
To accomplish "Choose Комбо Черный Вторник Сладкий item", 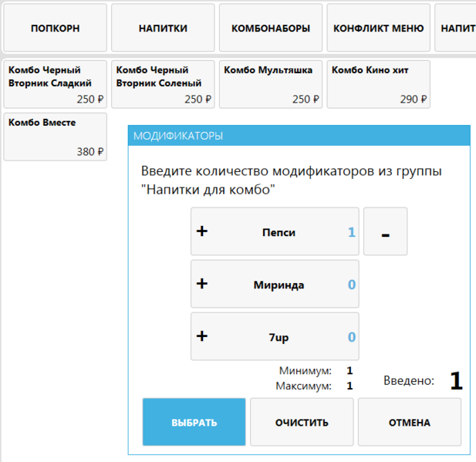I will (x=55, y=84).
